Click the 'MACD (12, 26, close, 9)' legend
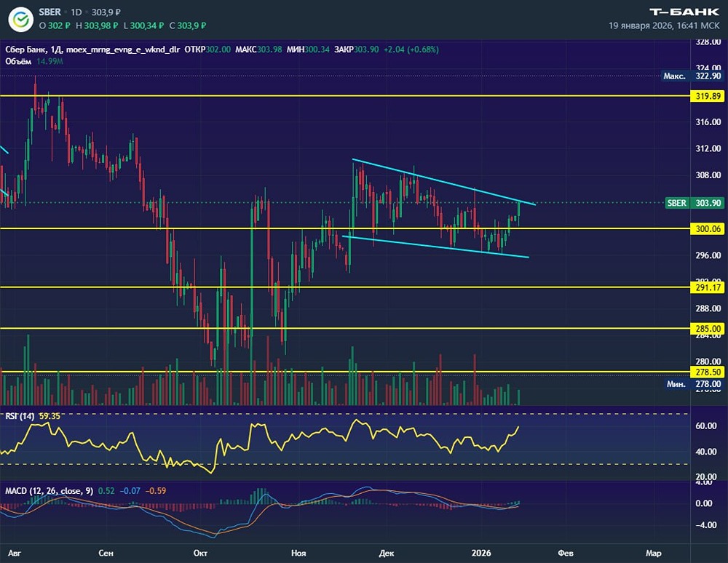The width and height of the screenshot is (728, 563). (x=50, y=491)
